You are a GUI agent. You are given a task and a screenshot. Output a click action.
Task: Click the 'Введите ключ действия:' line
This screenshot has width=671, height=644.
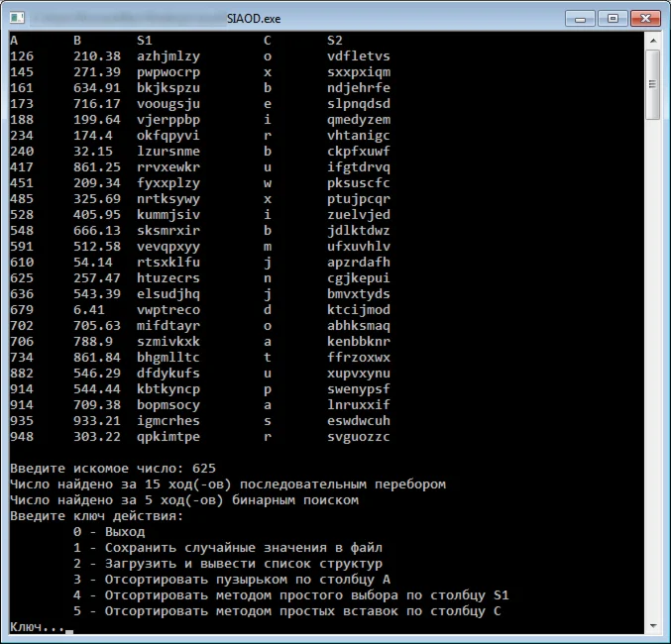(x=97, y=516)
